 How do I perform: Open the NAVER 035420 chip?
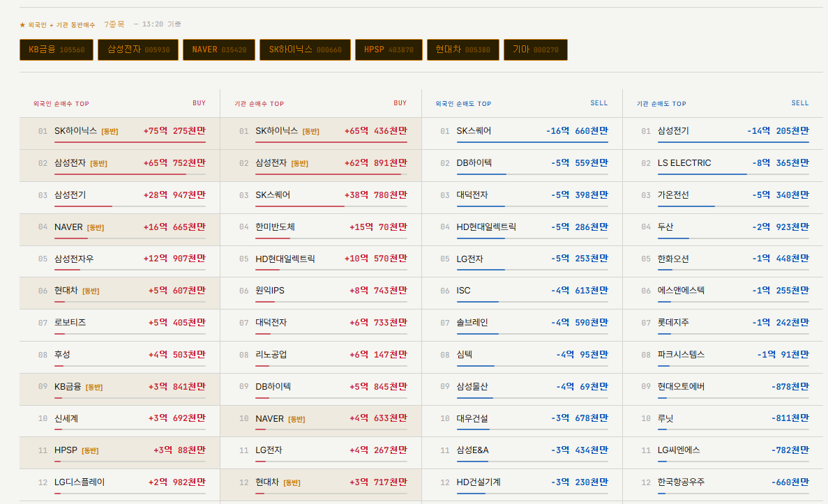(x=219, y=49)
